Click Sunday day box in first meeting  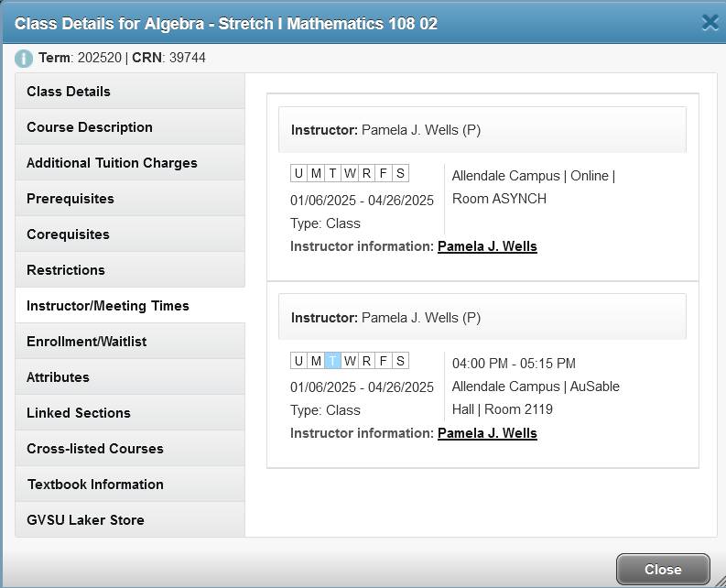[x=299, y=174]
